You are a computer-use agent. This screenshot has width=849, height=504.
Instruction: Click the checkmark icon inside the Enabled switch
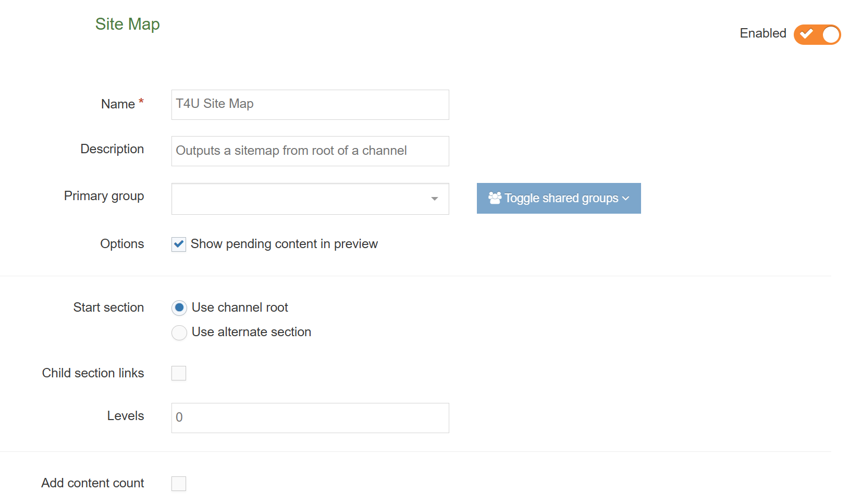click(x=806, y=34)
